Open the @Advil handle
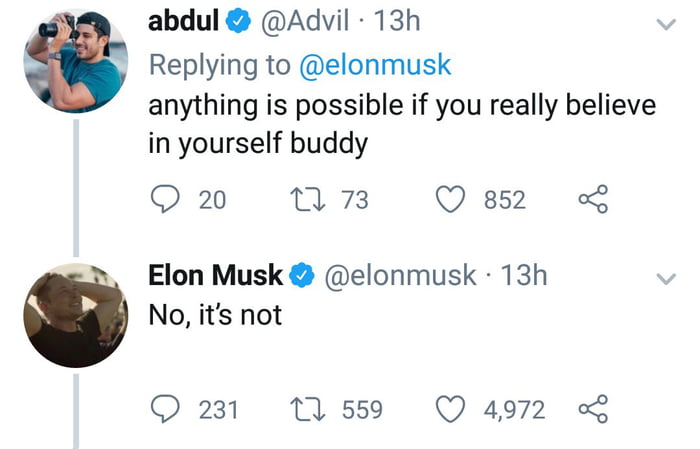 pos(304,21)
